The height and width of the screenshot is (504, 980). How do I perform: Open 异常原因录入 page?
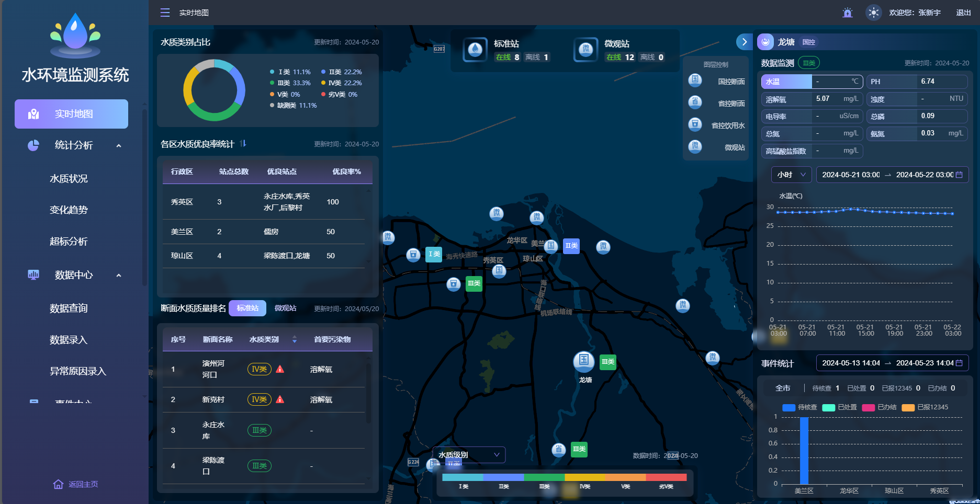click(78, 371)
